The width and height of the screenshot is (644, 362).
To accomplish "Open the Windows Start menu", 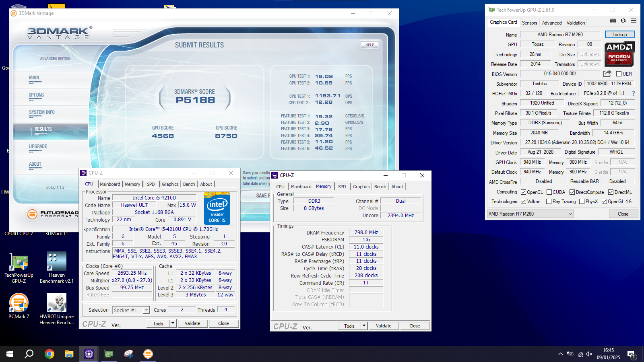I will (10, 354).
